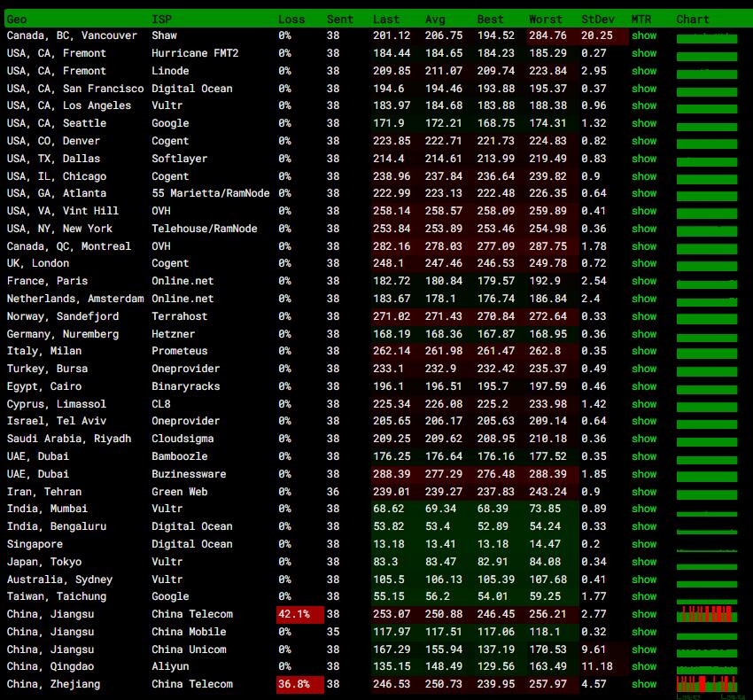This screenshot has width=753, height=700.
Task: Show MTR for Zhejiang China Telecom
Action: point(644,684)
